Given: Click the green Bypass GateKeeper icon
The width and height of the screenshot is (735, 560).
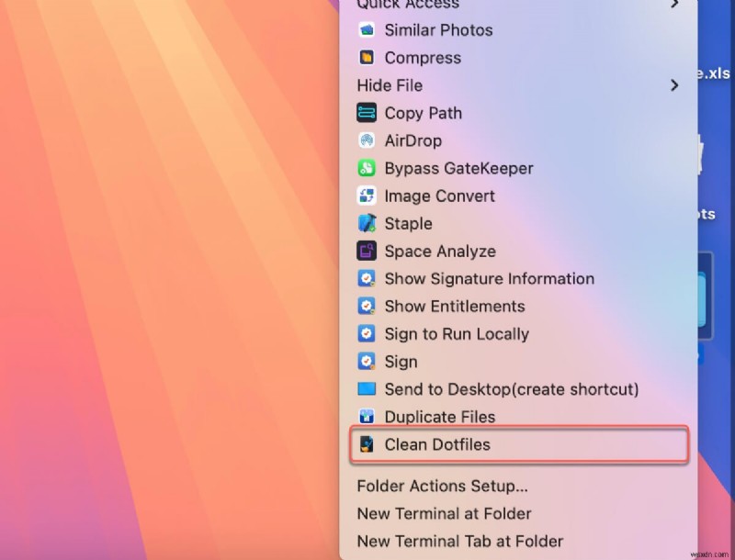Looking at the screenshot, I should click(367, 168).
